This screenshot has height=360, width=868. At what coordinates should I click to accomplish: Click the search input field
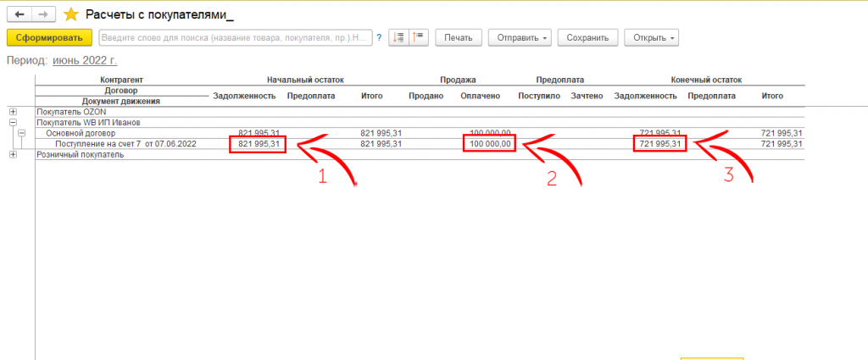[x=236, y=38]
